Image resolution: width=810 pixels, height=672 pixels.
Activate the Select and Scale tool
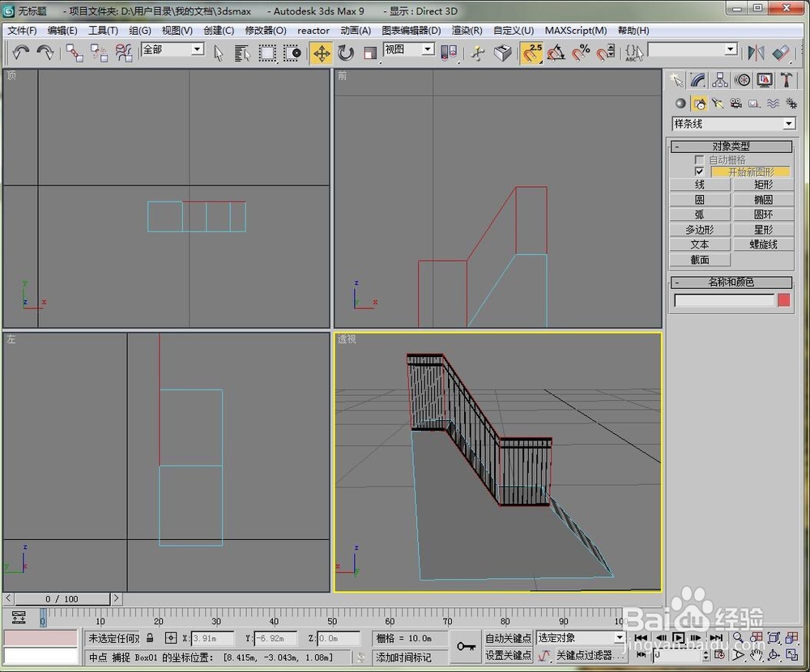tap(370, 53)
